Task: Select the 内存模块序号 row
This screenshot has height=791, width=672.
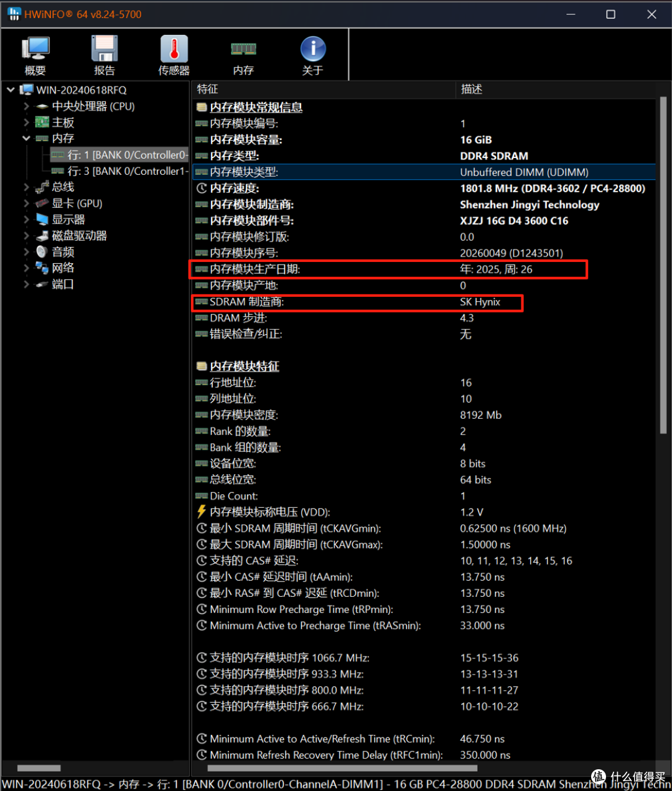Action: 424,253
